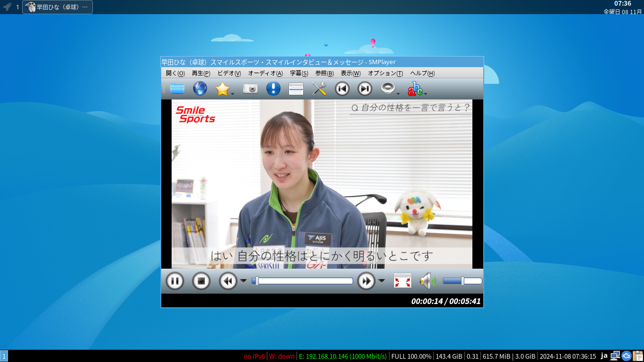Toggle fullscreen with the red arrows icon
This screenshot has height=362, width=644.
[403, 281]
